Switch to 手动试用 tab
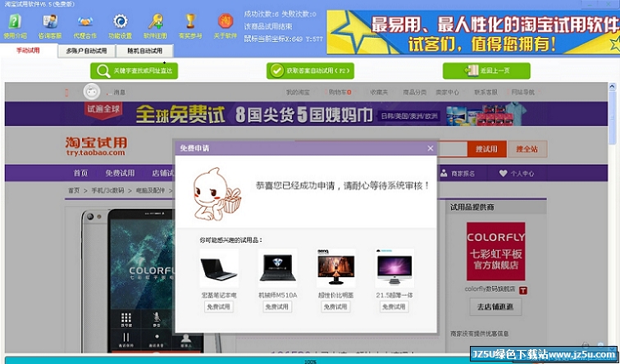Screen dimensions: 620x364 tap(29, 51)
